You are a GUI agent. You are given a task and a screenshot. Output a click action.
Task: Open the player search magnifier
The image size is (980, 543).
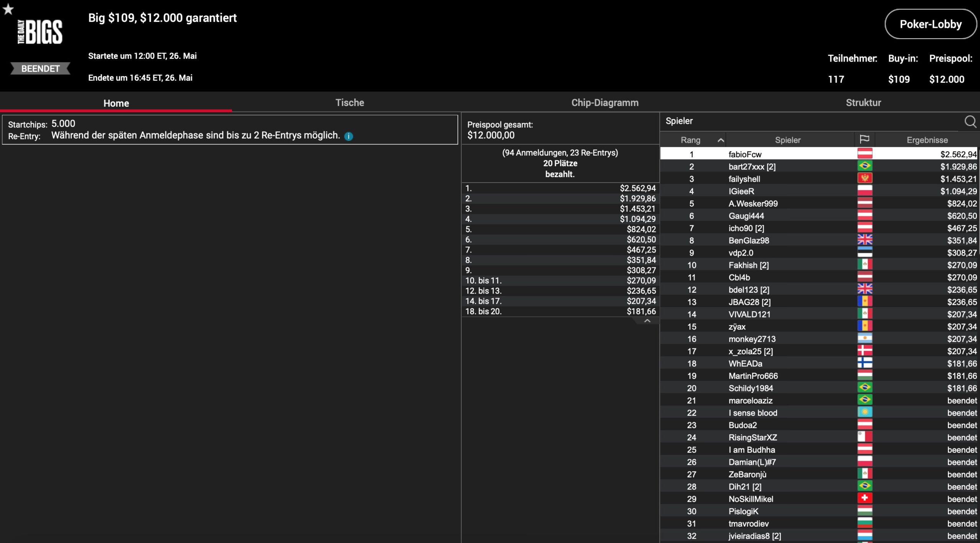pyautogui.click(x=970, y=122)
